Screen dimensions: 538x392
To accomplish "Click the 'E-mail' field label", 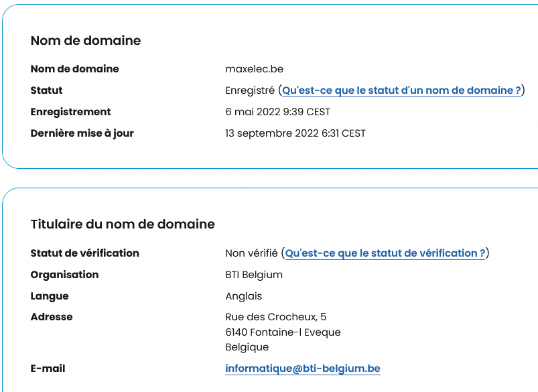I will (48, 369).
